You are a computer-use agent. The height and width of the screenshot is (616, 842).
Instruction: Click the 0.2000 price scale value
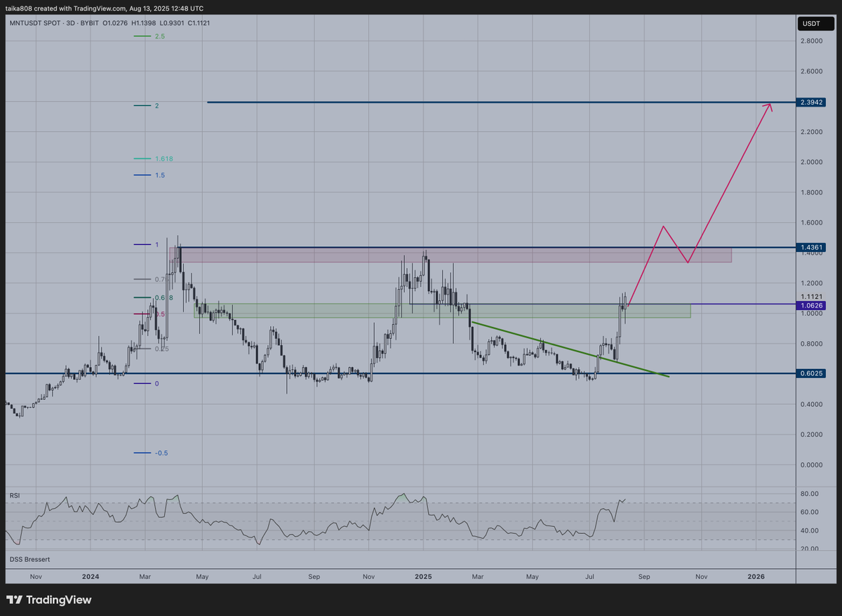click(x=811, y=435)
